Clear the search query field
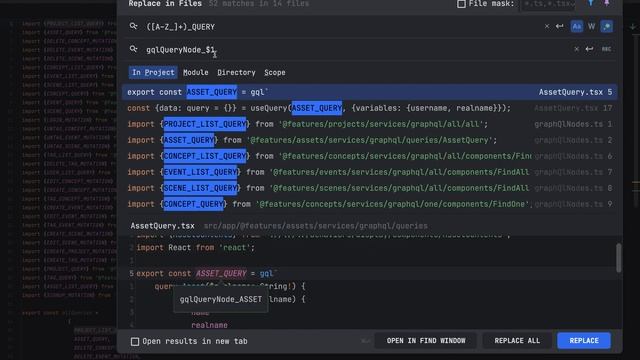The width and height of the screenshot is (640, 360). coord(547,27)
